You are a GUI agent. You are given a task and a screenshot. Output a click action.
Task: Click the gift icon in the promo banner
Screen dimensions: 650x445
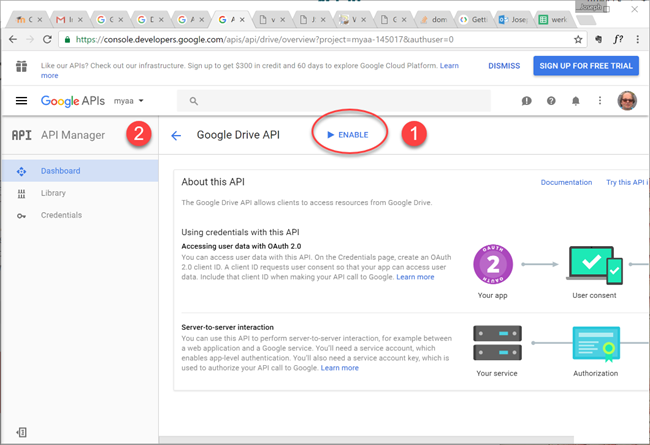pyautogui.click(x=22, y=66)
